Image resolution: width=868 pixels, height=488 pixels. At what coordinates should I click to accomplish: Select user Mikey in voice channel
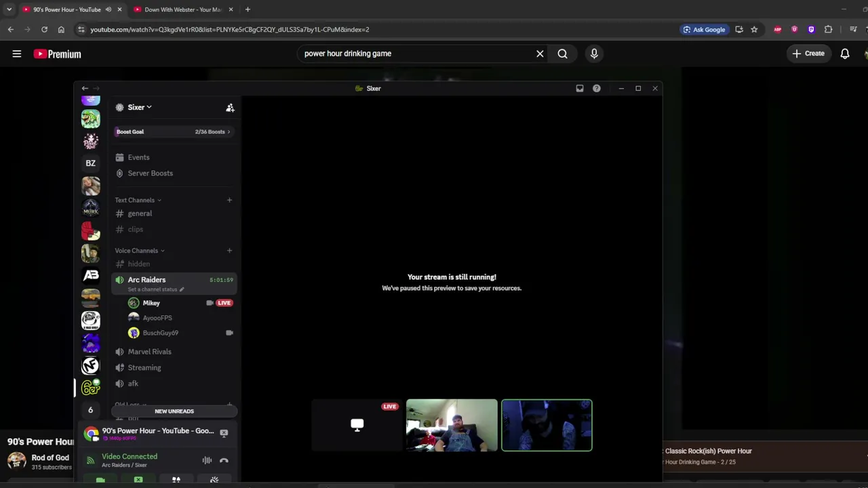pos(180,303)
